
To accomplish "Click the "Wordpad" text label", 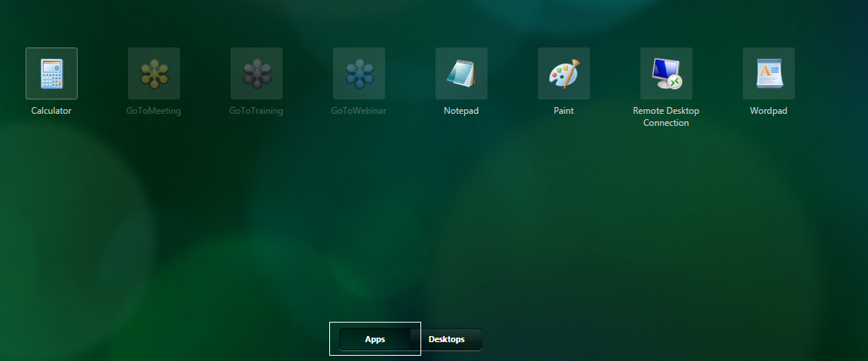I will point(769,111).
